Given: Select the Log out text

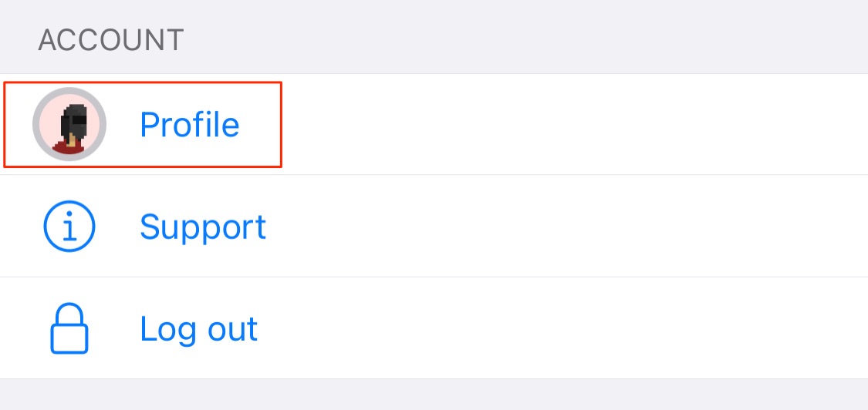Looking at the screenshot, I should (x=198, y=329).
